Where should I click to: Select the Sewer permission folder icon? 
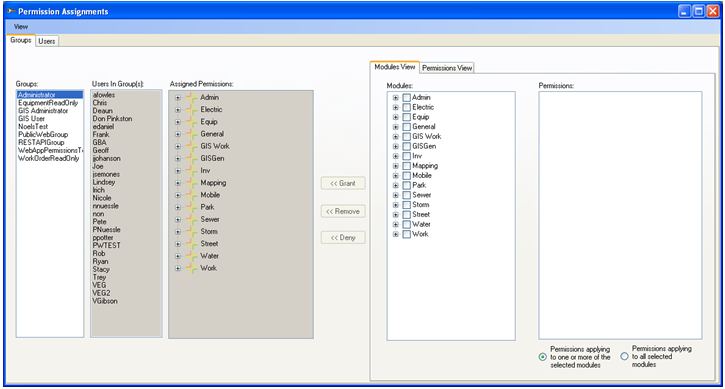(192, 219)
